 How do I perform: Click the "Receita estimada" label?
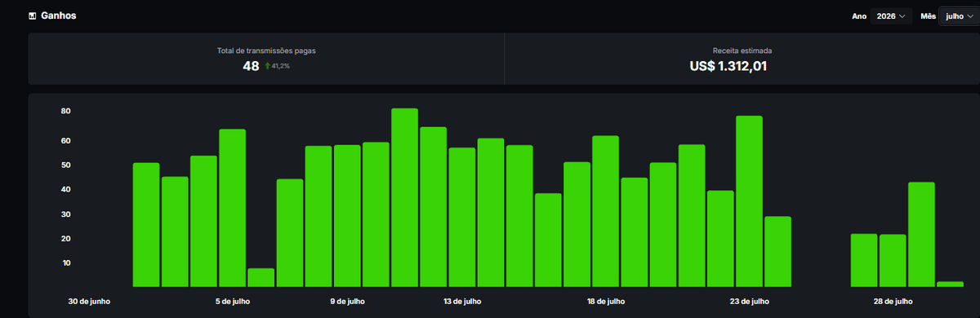point(742,51)
